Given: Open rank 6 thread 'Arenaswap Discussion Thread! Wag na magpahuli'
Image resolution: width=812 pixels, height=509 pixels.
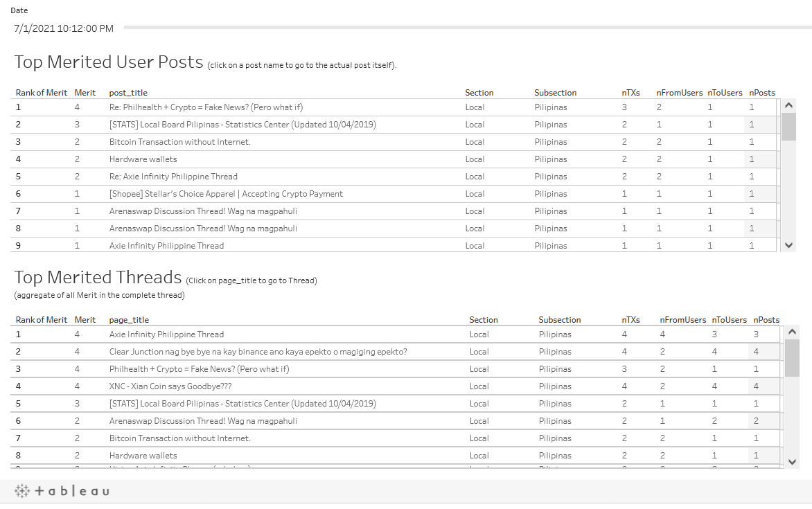Looking at the screenshot, I should (203, 421).
